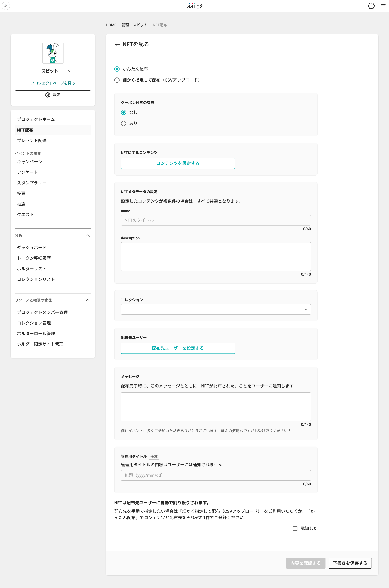The height and width of the screenshot is (588, 389).
Task: Choose coupon option あり
Action: [124, 123]
